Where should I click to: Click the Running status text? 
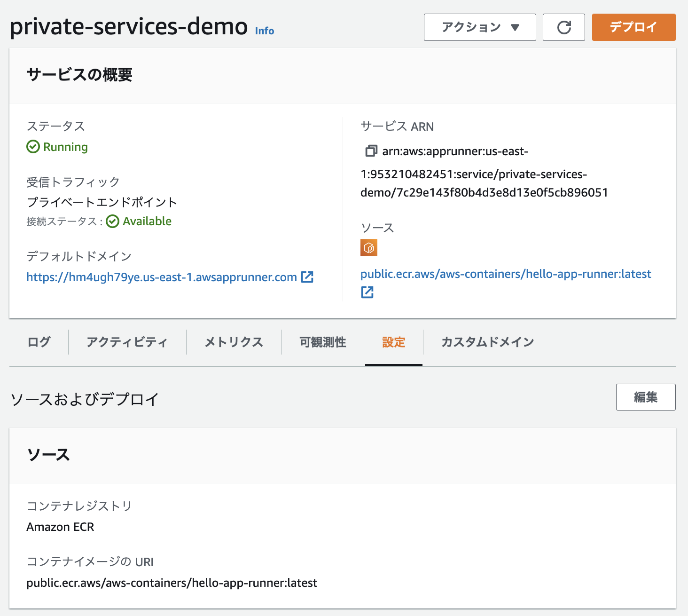65,147
